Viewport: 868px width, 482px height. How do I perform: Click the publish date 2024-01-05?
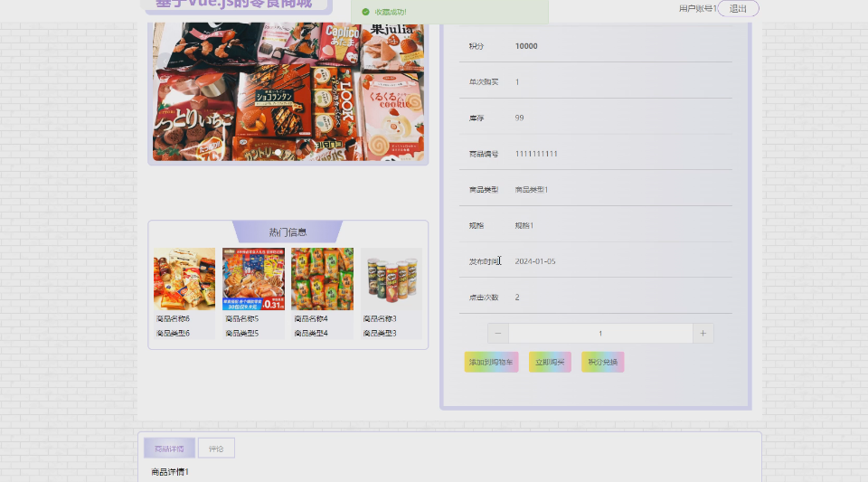(535, 261)
